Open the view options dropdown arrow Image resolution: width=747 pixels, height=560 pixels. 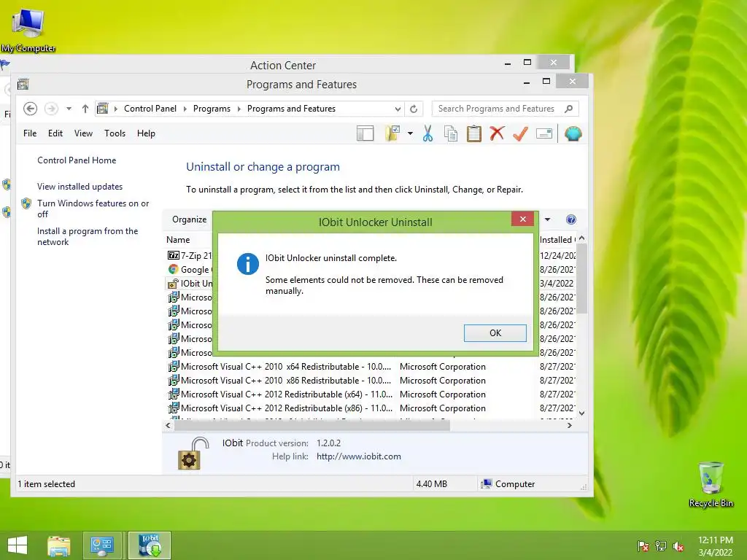547,219
